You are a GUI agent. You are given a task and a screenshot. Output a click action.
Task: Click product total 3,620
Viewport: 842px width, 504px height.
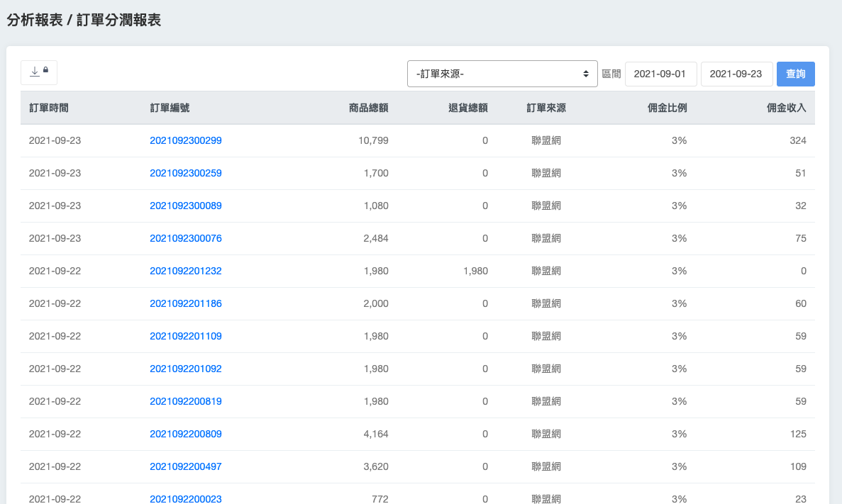tap(376, 467)
